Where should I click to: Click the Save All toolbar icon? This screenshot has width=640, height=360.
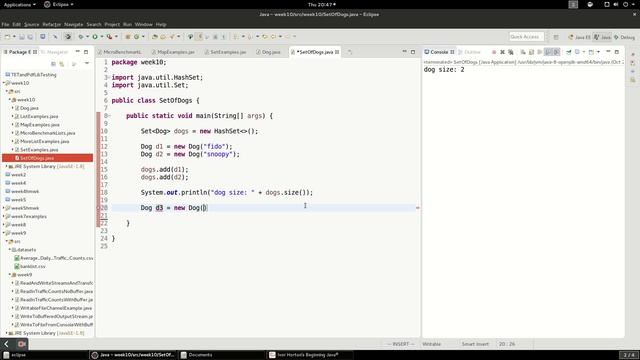click(30, 37)
